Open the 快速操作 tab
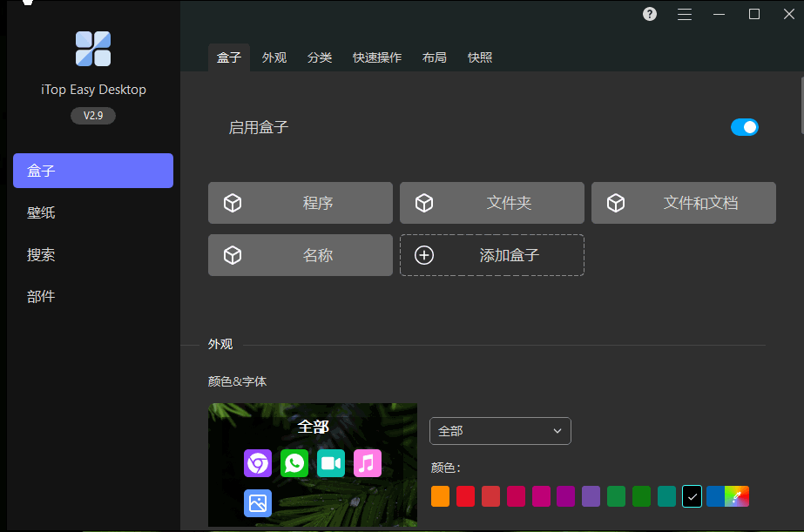 click(x=377, y=57)
